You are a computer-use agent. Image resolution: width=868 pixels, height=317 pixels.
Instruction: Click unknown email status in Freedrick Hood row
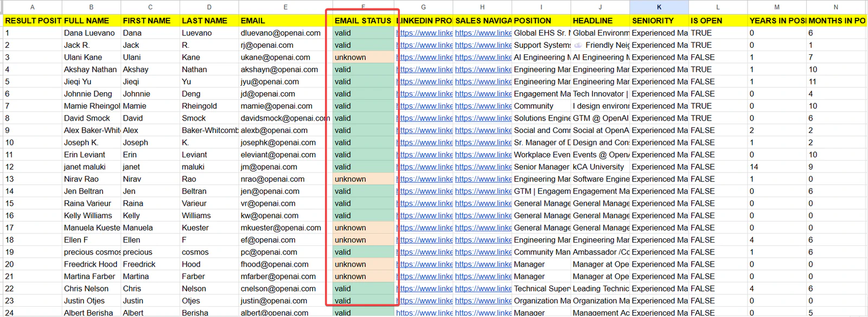(x=363, y=264)
